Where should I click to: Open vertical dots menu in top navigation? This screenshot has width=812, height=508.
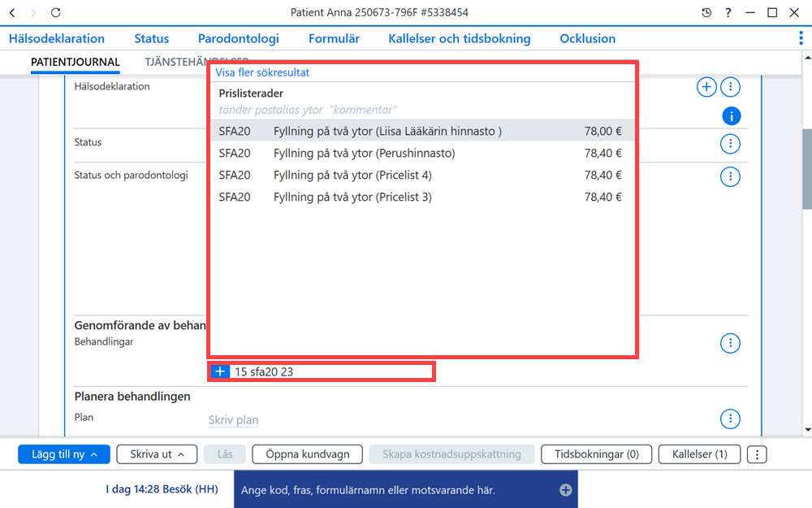[x=801, y=38]
